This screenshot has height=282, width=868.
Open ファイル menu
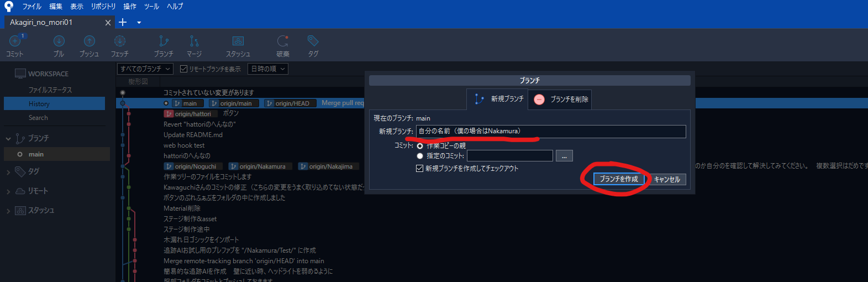click(32, 6)
